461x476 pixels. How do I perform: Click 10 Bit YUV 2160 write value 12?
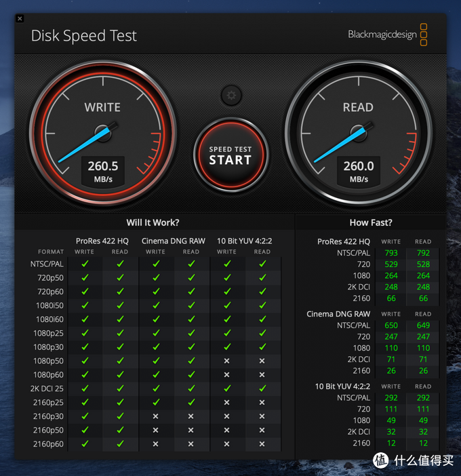point(391,443)
